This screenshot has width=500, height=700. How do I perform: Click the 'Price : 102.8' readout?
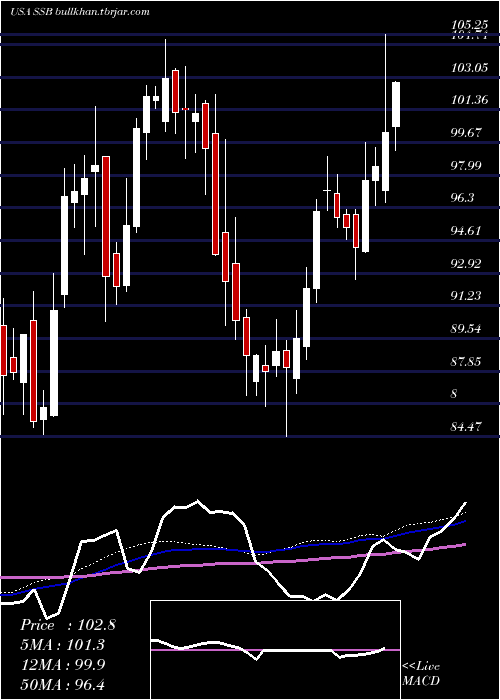pyautogui.click(x=68, y=625)
